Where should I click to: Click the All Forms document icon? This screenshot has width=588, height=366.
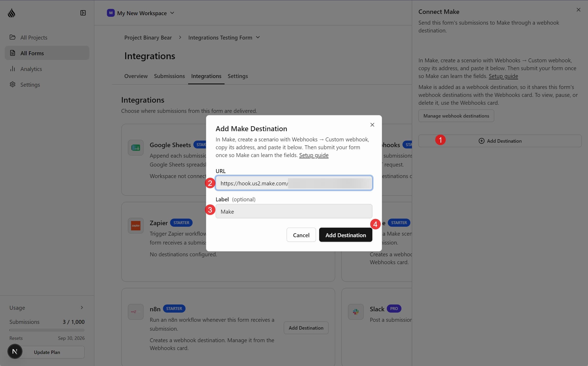(12, 53)
